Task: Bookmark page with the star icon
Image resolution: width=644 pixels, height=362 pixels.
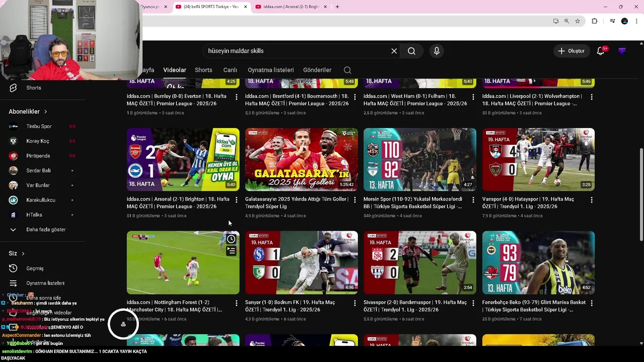Action: click(x=578, y=21)
